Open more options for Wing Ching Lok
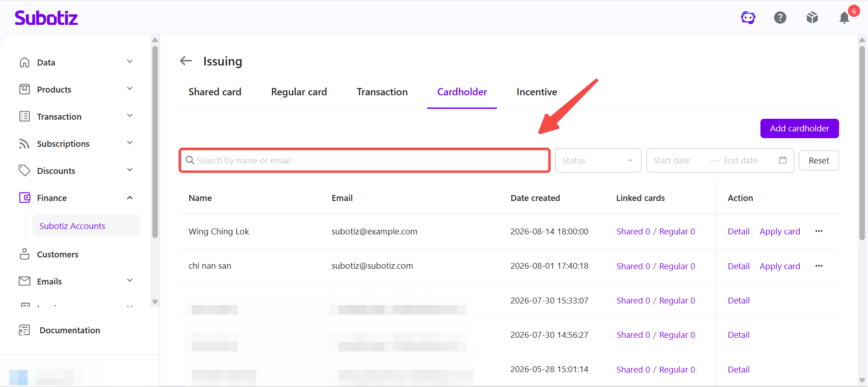868x387 pixels. coord(819,231)
